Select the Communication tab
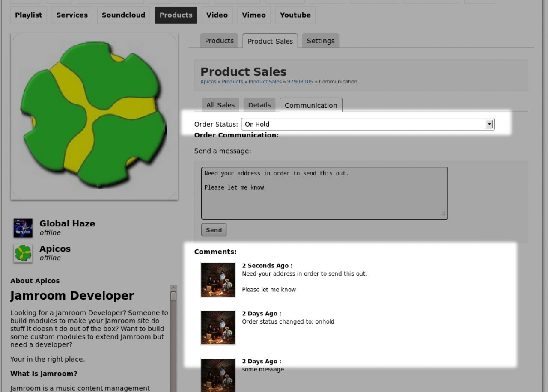Image resolution: width=548 pixels, height=392 pixels. pyautogui.click(x=311, y=105)
